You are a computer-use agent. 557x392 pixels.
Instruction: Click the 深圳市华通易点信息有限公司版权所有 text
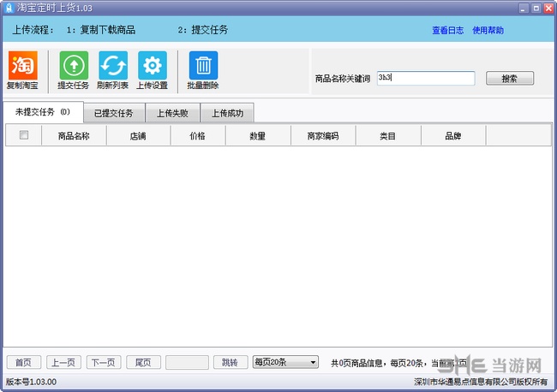[481, 382]
